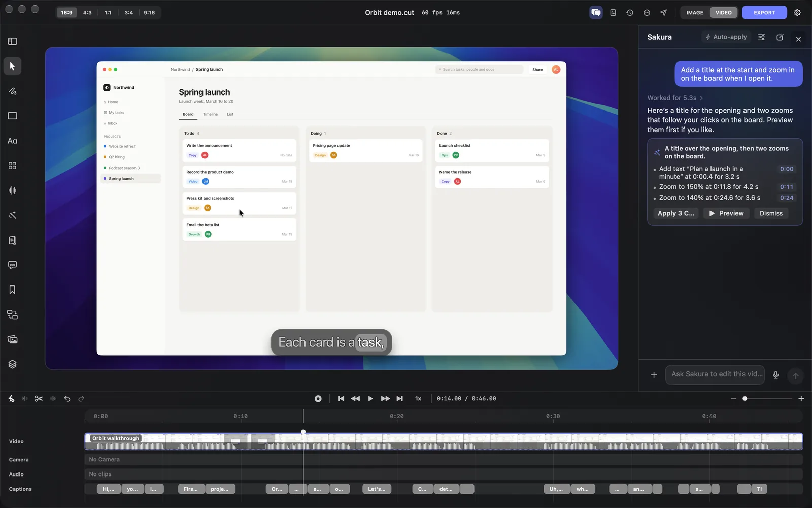Screen dimensions: 812x508
Task: Set aspect ratio to 1:1
Action: click(108, 13)
